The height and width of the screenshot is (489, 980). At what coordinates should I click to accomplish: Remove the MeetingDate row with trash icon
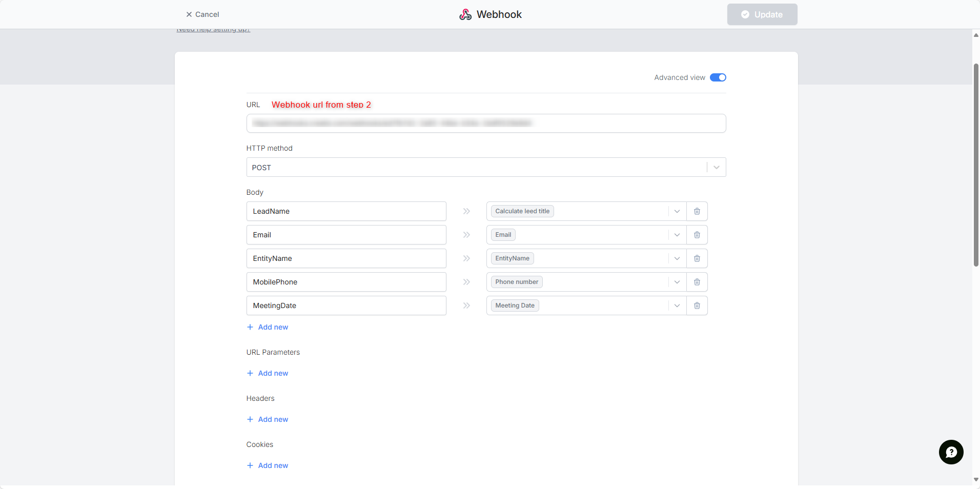pyautogui.click(x=697, y=305)
